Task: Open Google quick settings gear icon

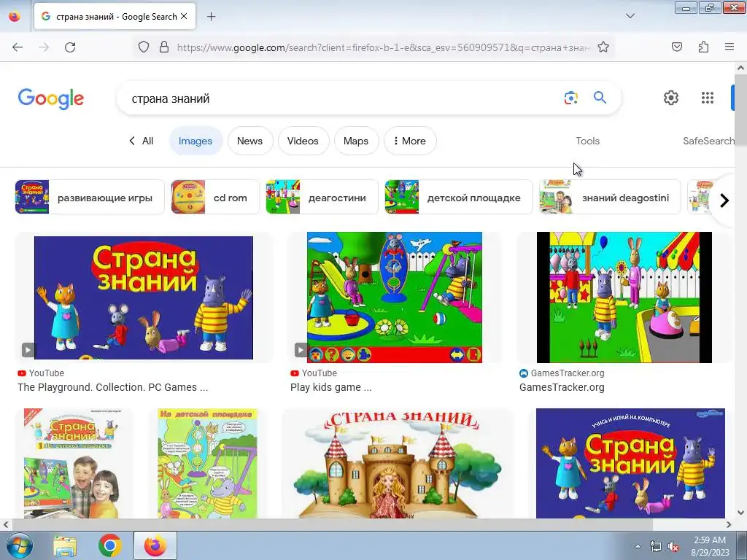Action: (x=671, y=98)
